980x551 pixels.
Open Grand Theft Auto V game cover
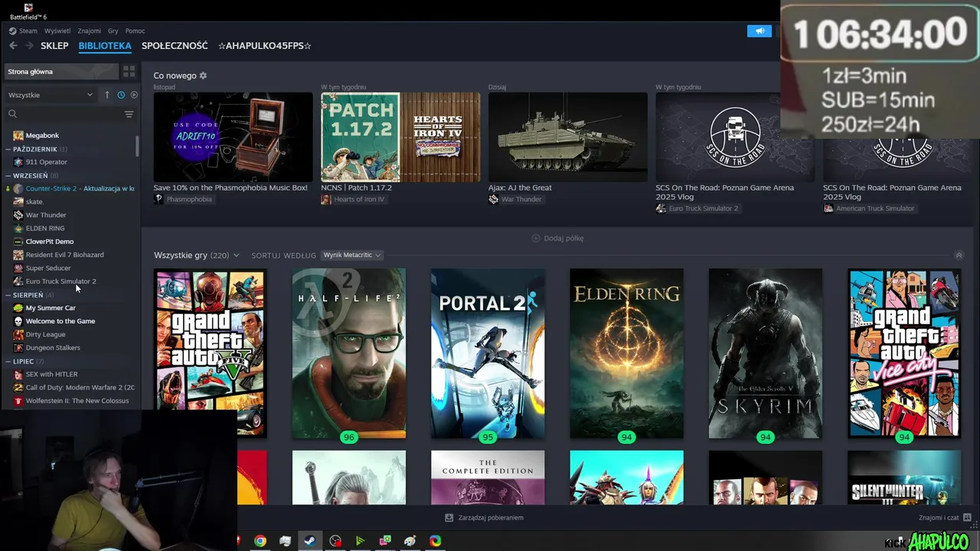point(211,354)
